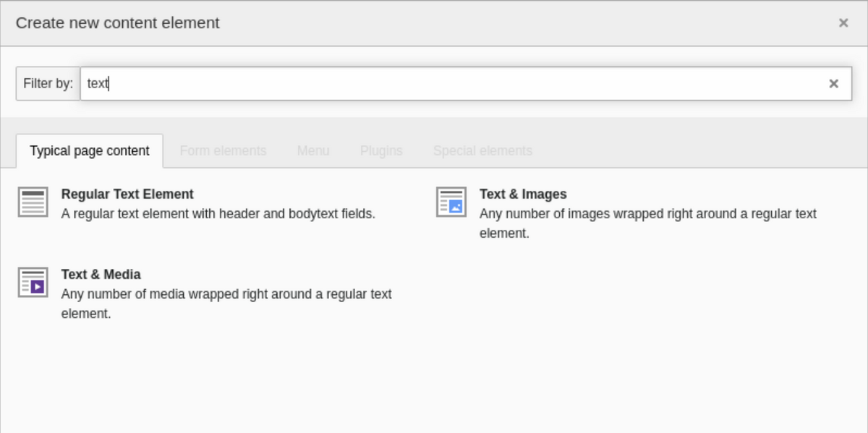Click the Text & Media icon
The width and height of the screenshot is (868, 433).
coord(33,282)
